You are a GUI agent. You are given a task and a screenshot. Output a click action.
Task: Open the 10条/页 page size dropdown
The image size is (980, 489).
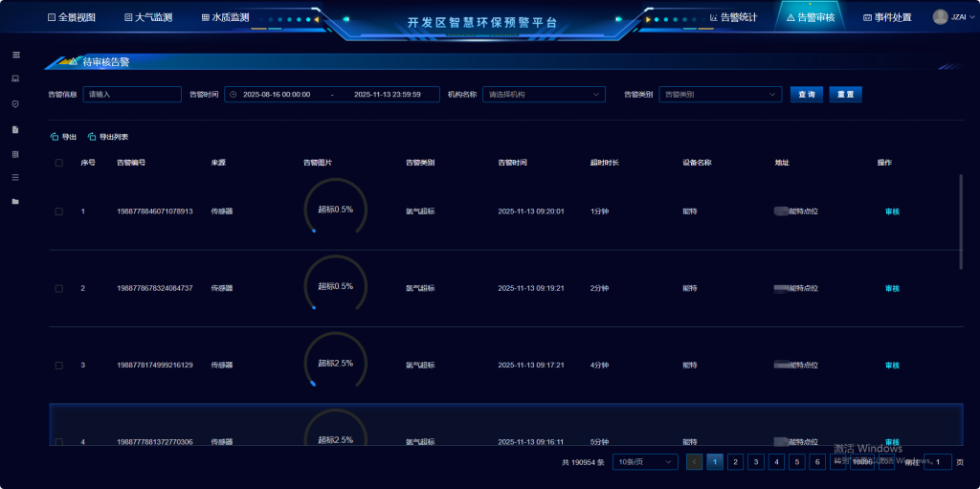pyautogui.click(x=645, y=462)
